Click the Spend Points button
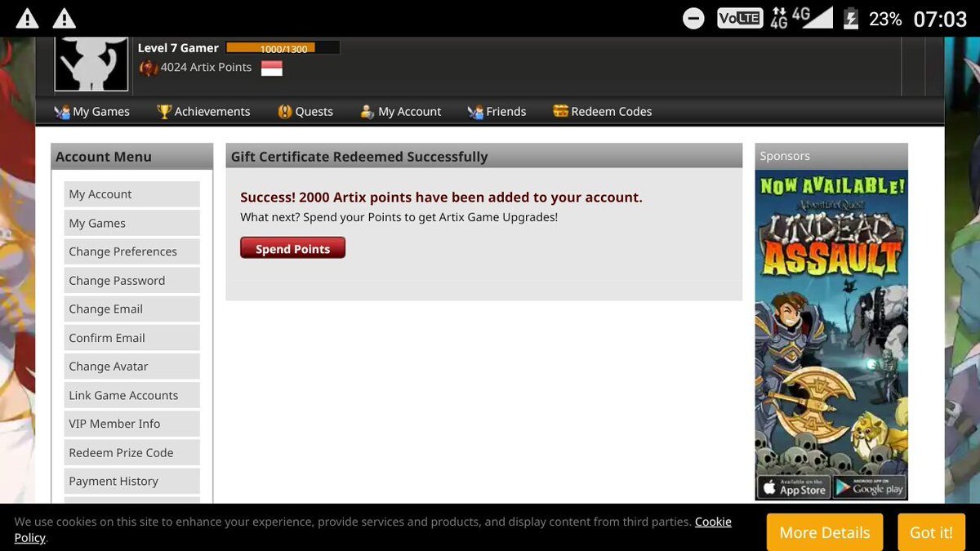Image resolution: width=980 pixels, height=551 pixels. point(292,248)
